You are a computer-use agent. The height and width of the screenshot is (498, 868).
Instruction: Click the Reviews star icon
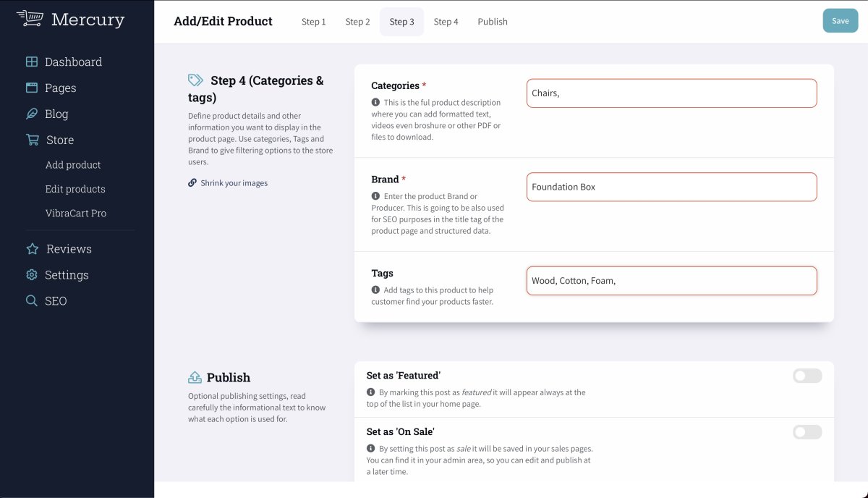32,248
